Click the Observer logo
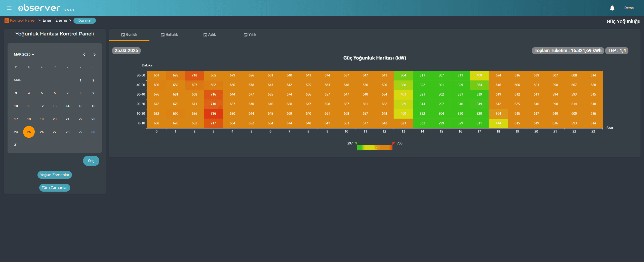The height and width of the screenshot is (262, 644). pos(39,8)
